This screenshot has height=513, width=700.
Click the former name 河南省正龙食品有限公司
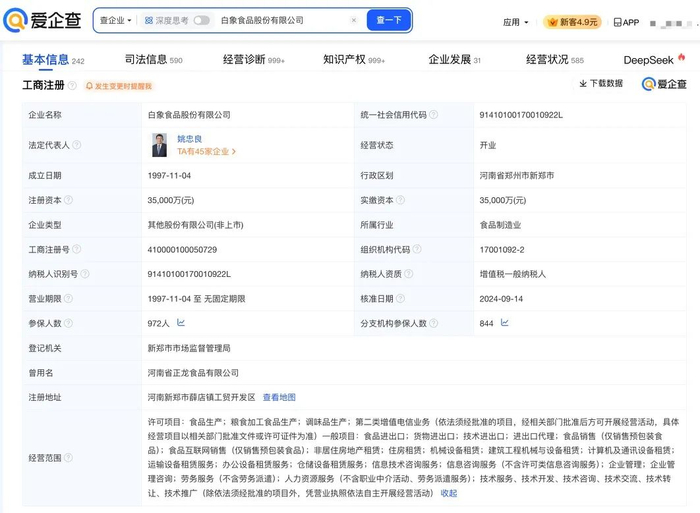[x=193, y=373]
